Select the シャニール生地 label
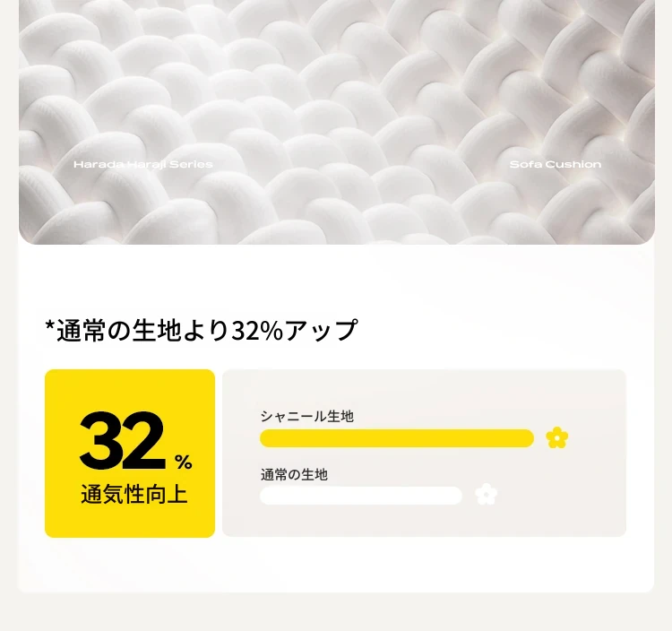This screenshot has width=672, height=631. tap(306, 416)
